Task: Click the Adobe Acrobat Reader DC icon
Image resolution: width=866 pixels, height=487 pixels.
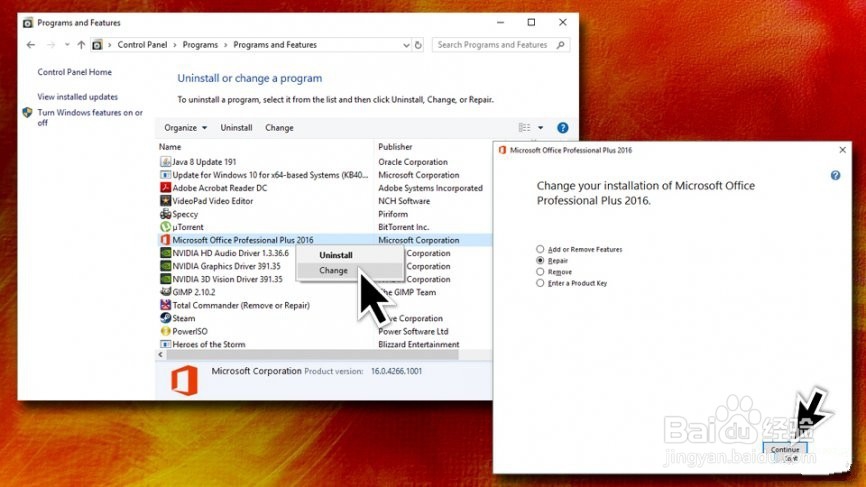Action: (x=165, y=188)
